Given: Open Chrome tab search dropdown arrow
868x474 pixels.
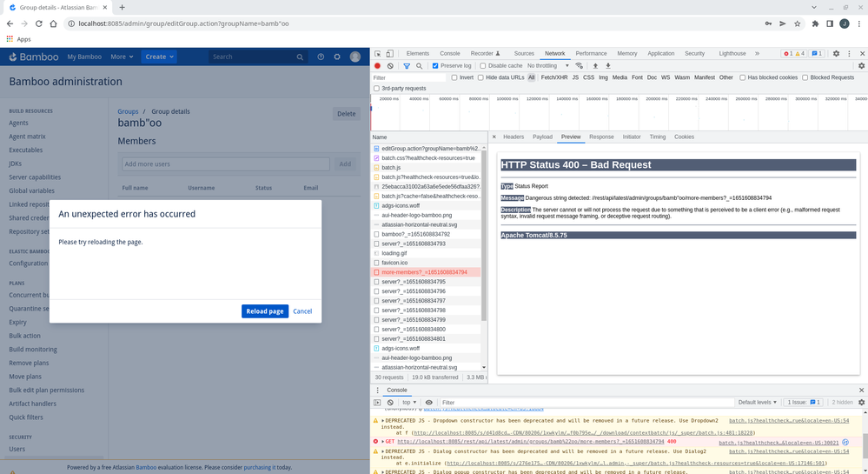Looking at the screenshot, I should (x=814, y=7).
